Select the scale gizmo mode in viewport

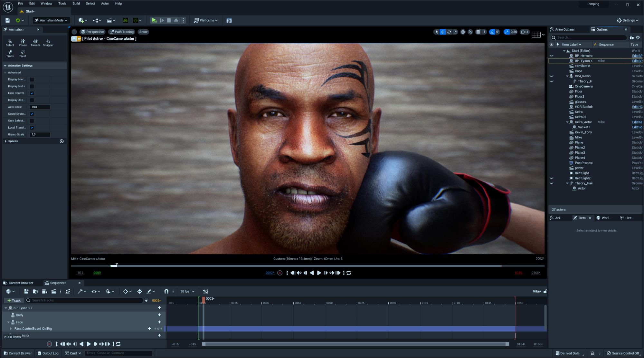[x=455, y=32]
